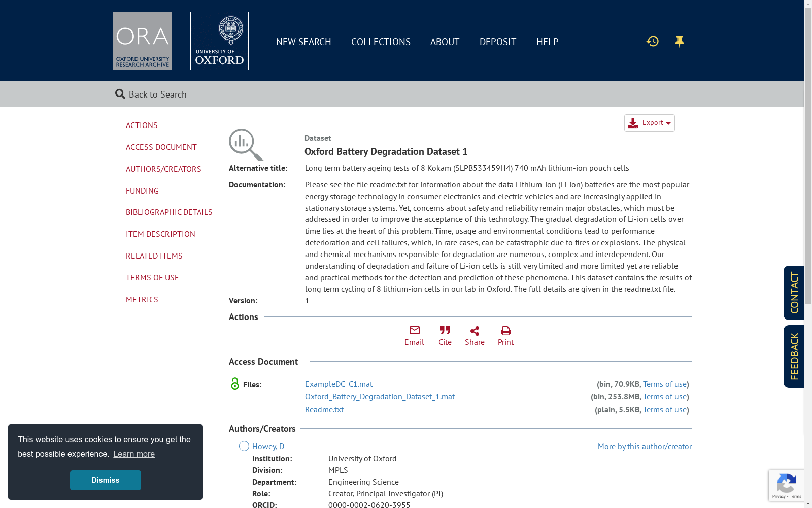Click the title Oxford Battery Degradation Dataset 1
The image size is (812, 508).
click(x=386, y=151)
